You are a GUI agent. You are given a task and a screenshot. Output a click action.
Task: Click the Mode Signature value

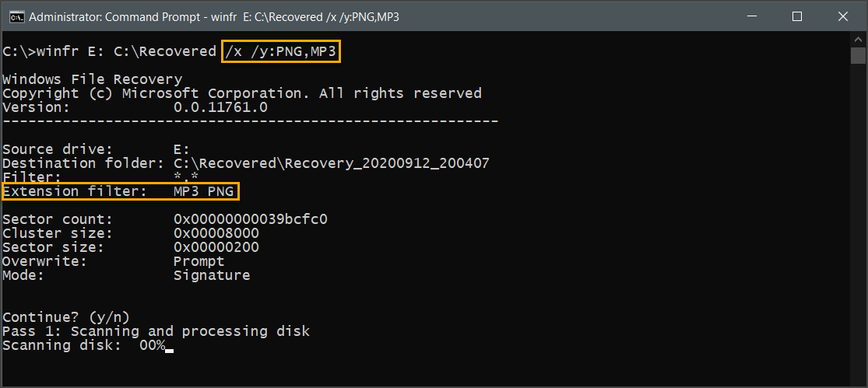212,275
